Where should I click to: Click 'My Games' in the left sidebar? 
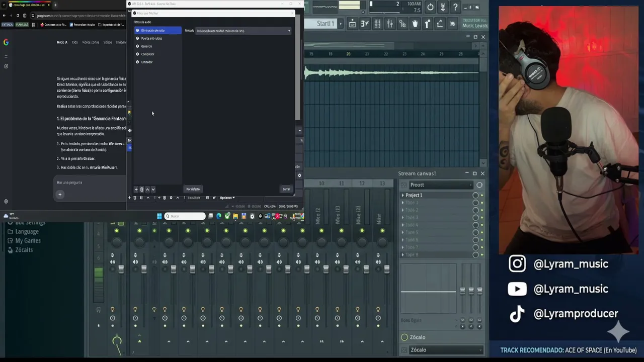28,241
